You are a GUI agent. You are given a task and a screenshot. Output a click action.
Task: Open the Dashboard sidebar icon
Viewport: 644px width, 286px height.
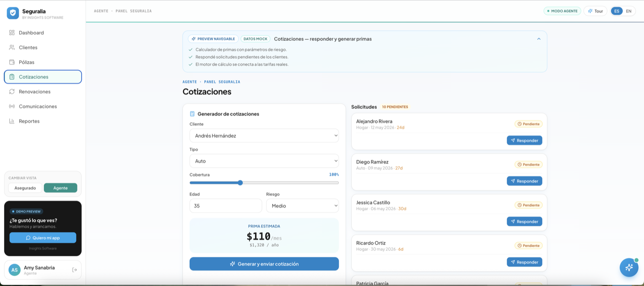(x=12, y=33)
